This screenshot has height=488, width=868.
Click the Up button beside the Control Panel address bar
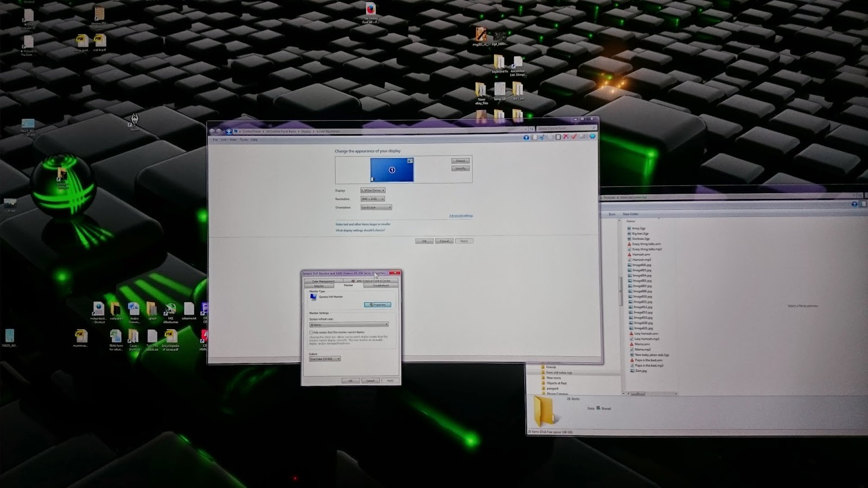coord(229,131)
